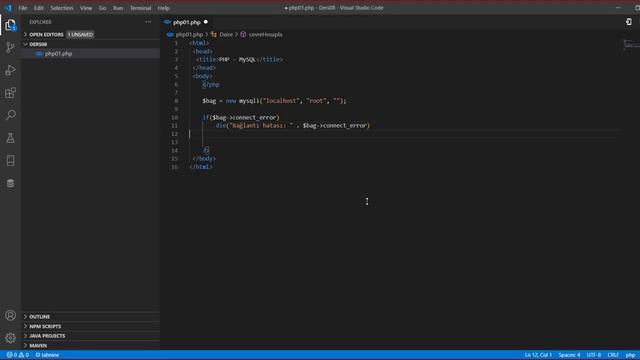Image resolution: width=640 pixels, height=360 pixels.
Task: Open the Explorer view icon
Action: pos(10,25)
